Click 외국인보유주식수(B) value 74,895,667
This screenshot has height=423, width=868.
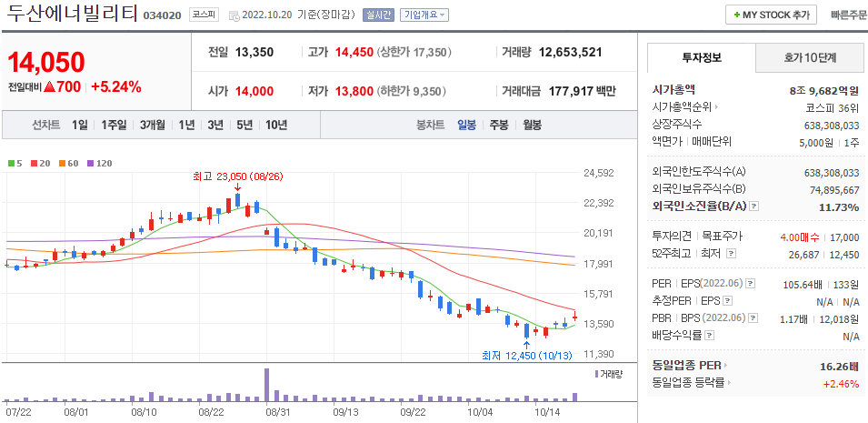click(834, 190)
